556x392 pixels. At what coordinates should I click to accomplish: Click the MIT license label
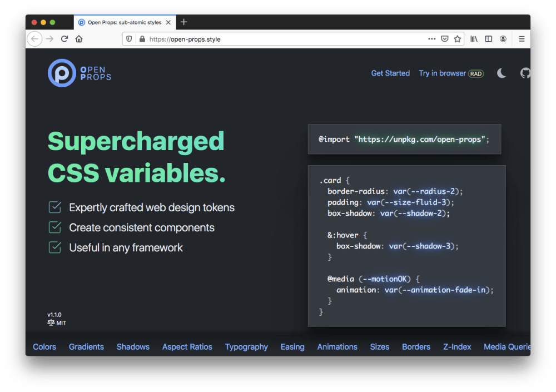[x=57, y=323]
